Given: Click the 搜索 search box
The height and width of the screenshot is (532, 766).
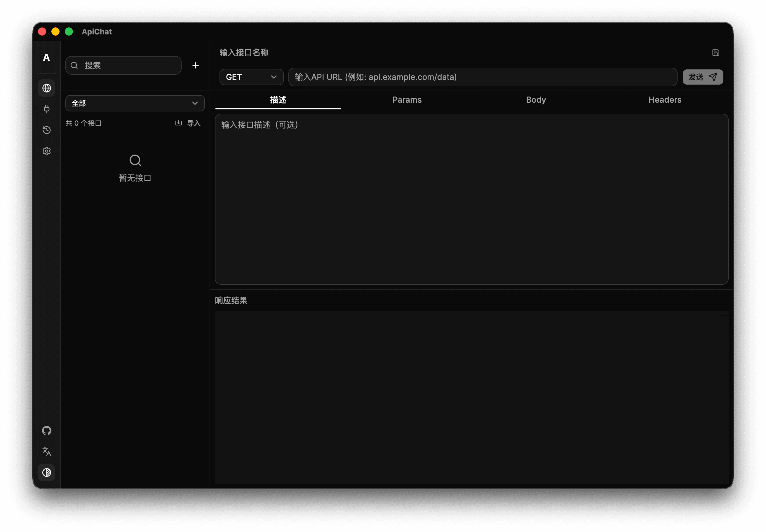Looking at the screenshot, I should (x=123, y=65).
